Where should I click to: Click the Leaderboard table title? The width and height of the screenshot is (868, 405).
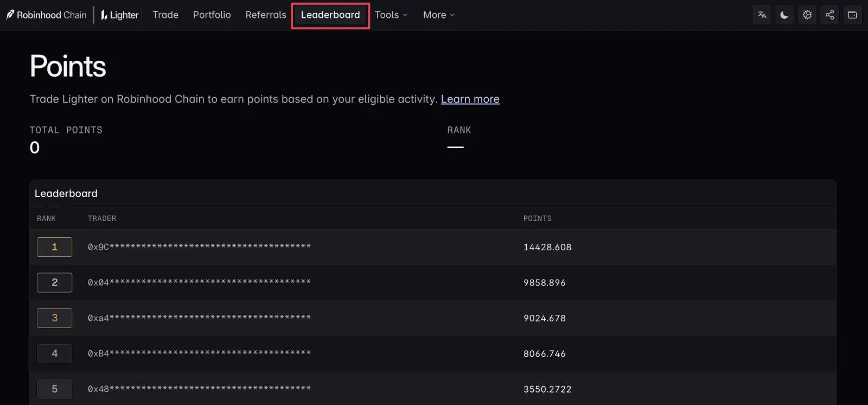coord(66,193)
